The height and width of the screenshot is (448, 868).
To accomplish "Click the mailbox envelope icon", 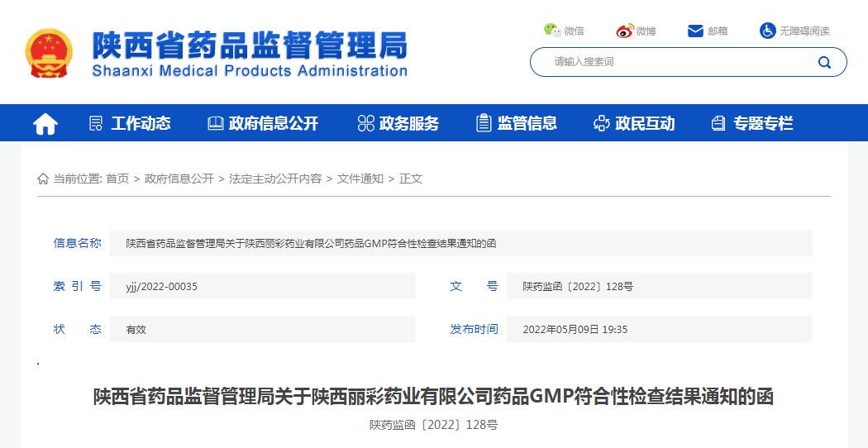I will point(695,31).
